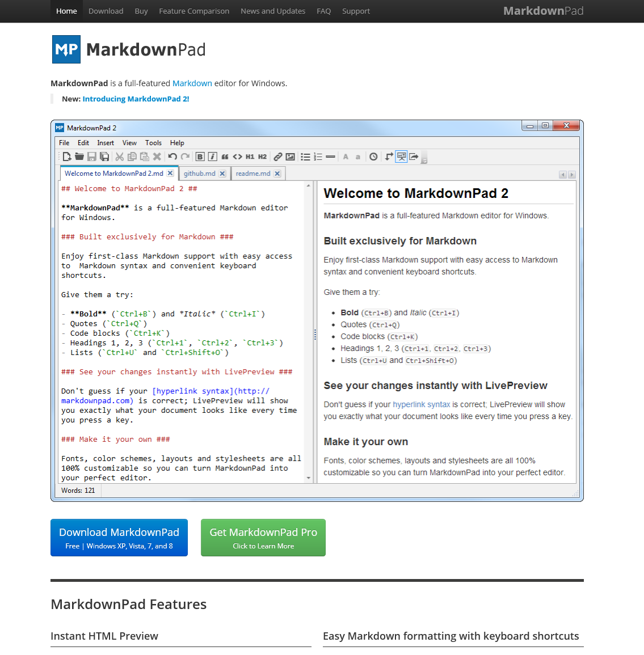The width and height of the screenshot is (644, 655).
Task: Apply Heading 1 with the H1 icon
Action: [250, 157]
